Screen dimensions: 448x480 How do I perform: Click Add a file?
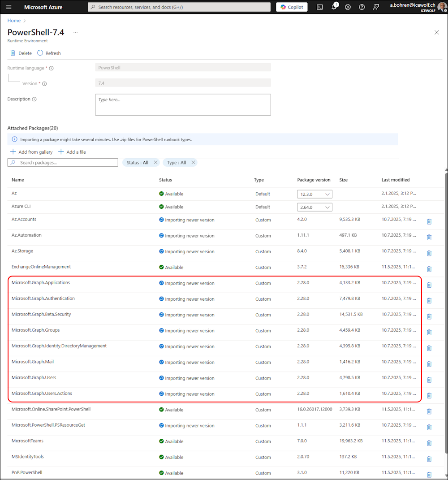[x=72, y=152]
